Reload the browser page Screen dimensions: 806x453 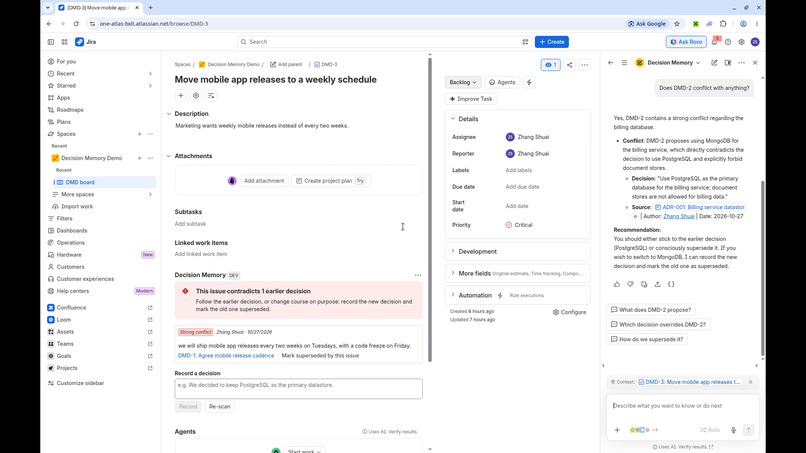point(76,24)
